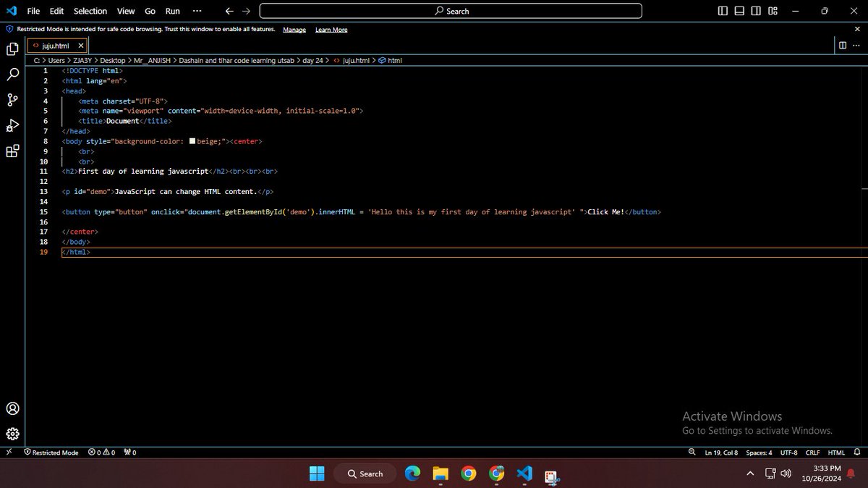
Task: Select the juju.html editor tab
Action: click(x=56, y=45)
